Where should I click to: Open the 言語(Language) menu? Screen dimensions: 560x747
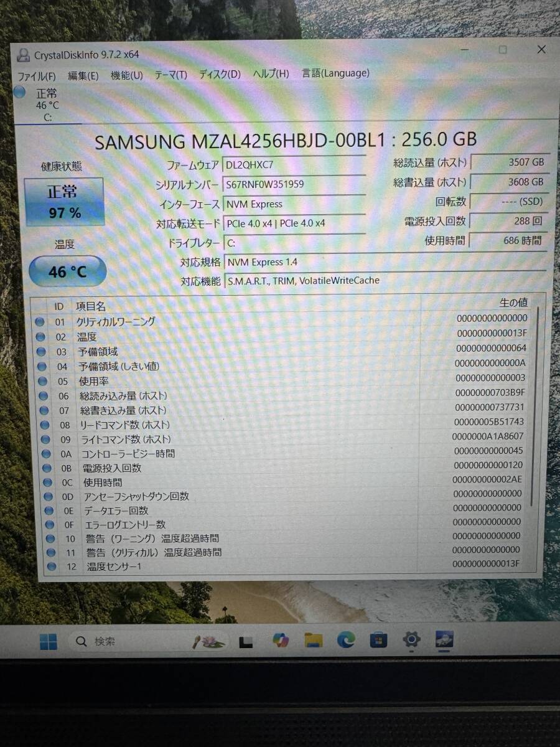pos(334,73)
